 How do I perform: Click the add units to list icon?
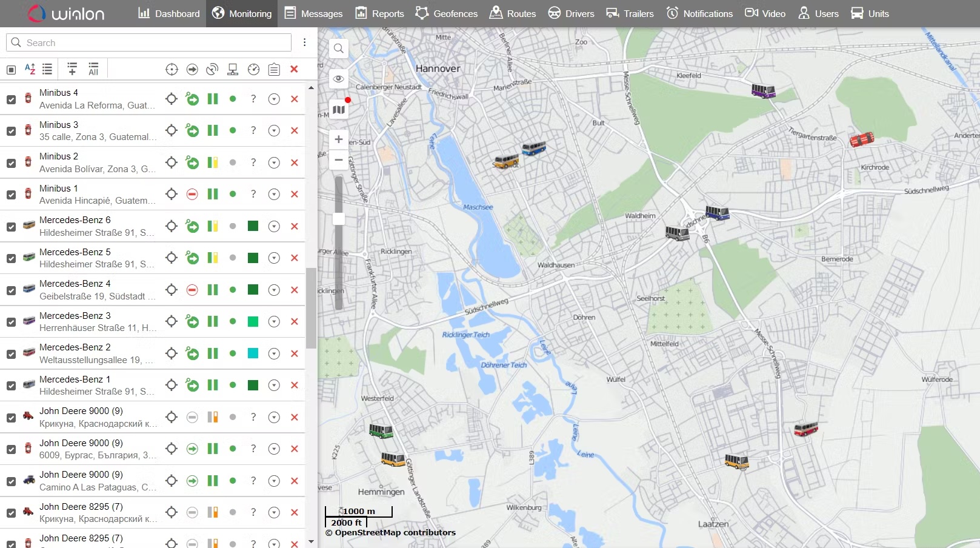click(72, 69)
